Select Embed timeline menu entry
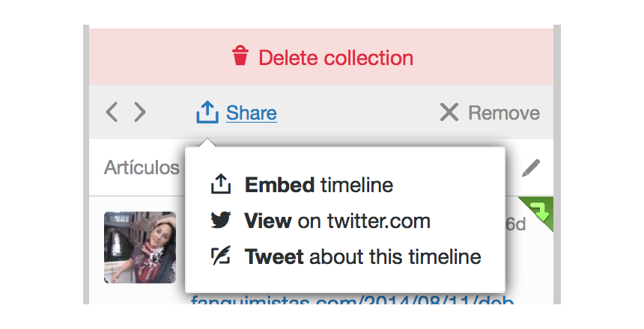This screenshot has height=329, width=644. pos(319,185)
